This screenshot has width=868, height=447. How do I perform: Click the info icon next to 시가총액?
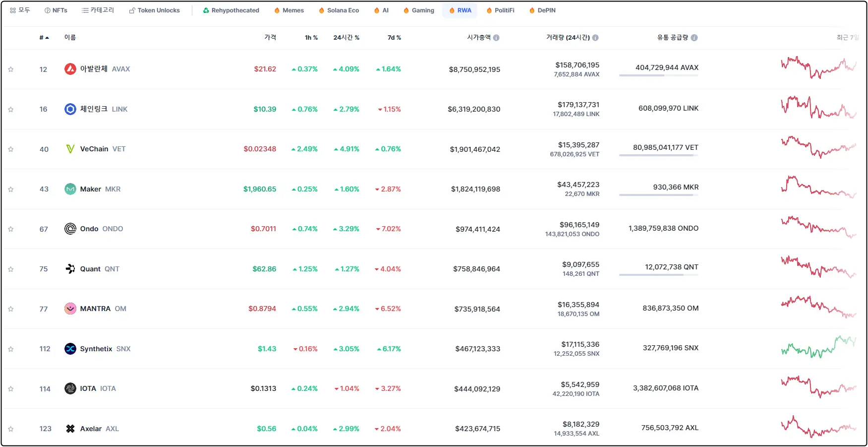[496, 38]
